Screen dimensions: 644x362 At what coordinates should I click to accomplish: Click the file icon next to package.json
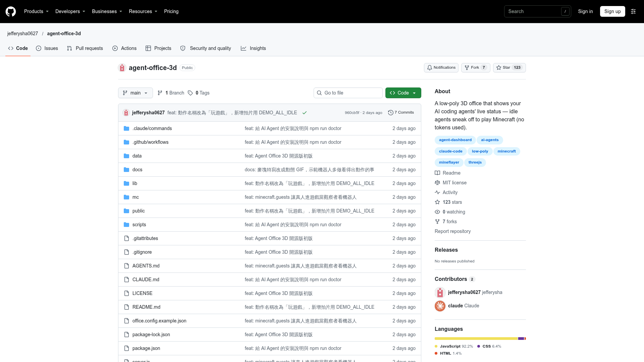(126, 348)
